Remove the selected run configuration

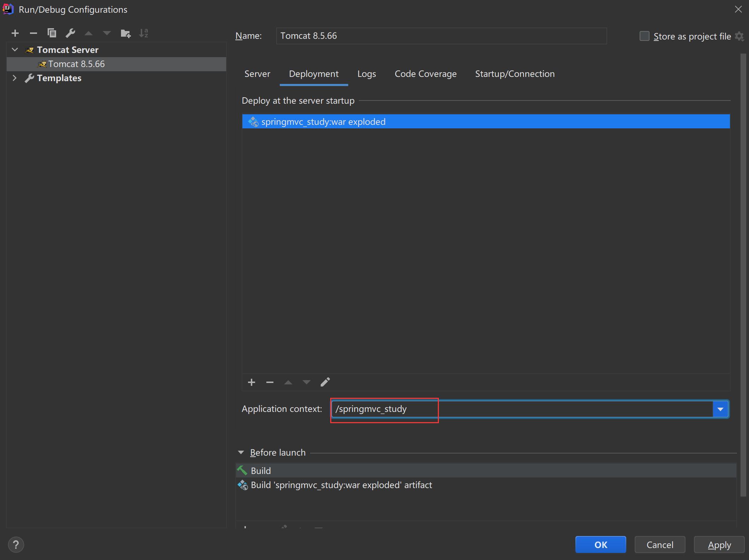pos(34,33)
